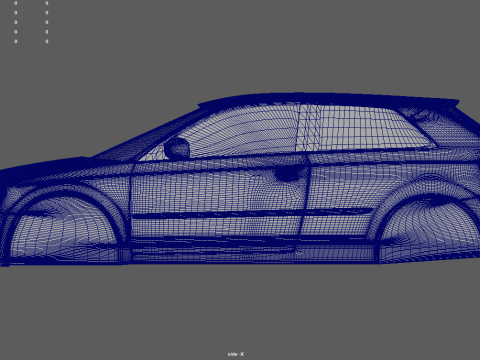Click the 'side -X' camera label
Image resolution: width=480 pixels, height=360 pixels.
coord(236,354)
